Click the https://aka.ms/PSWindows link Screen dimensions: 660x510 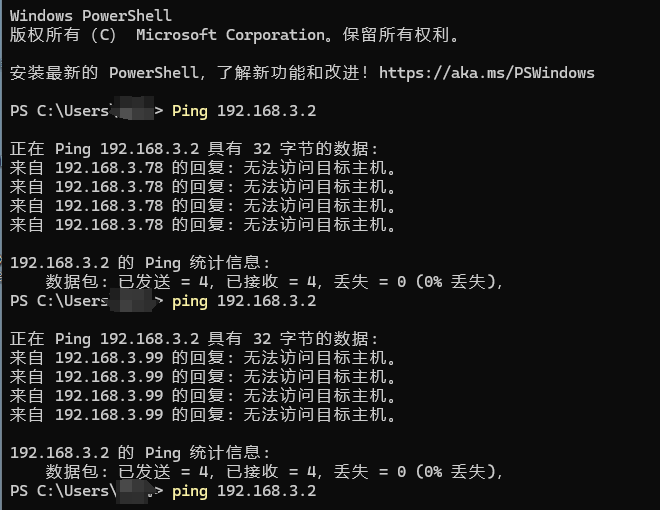coord(487,73)
